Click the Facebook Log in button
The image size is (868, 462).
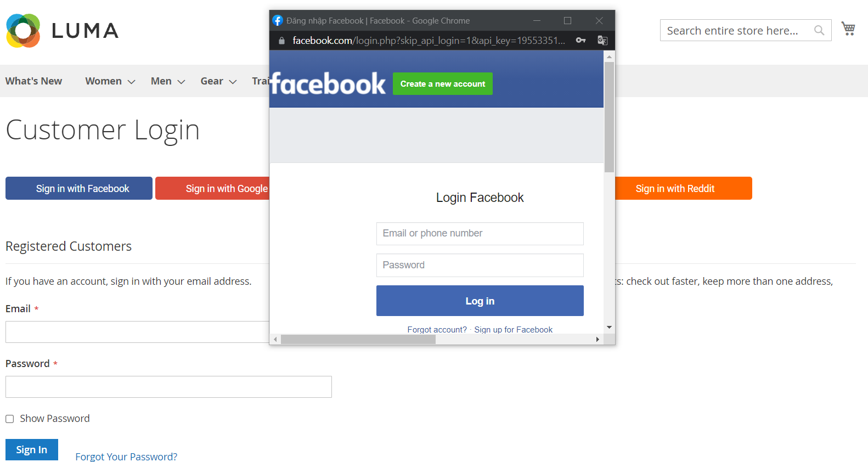click(480, 301)
